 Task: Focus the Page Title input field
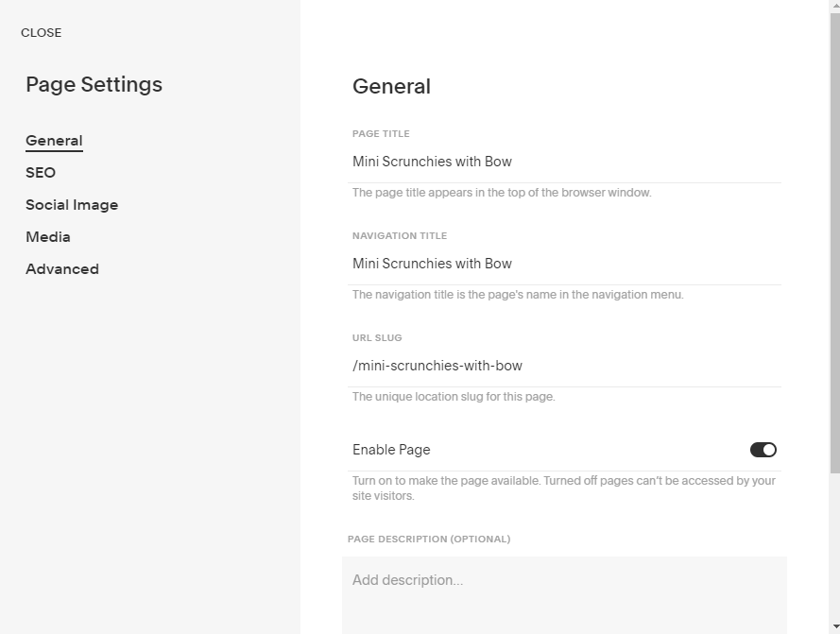(x=565, y=162)
